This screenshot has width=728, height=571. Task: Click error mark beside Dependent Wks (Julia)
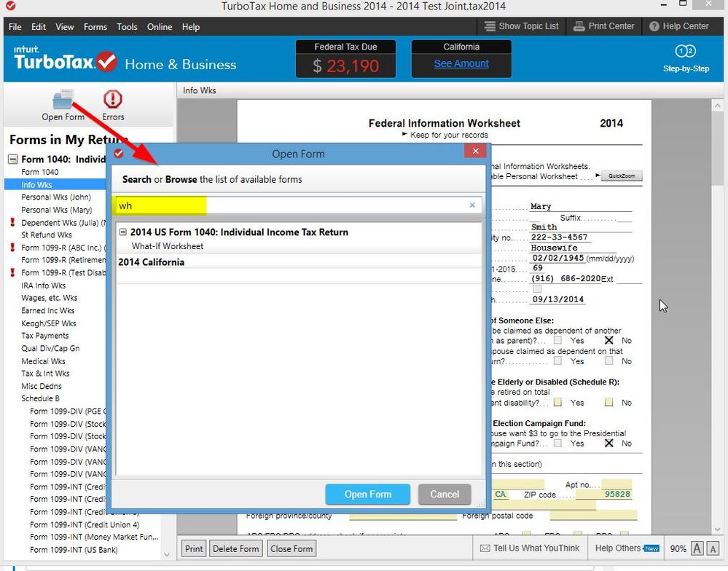tap(12, 223)
